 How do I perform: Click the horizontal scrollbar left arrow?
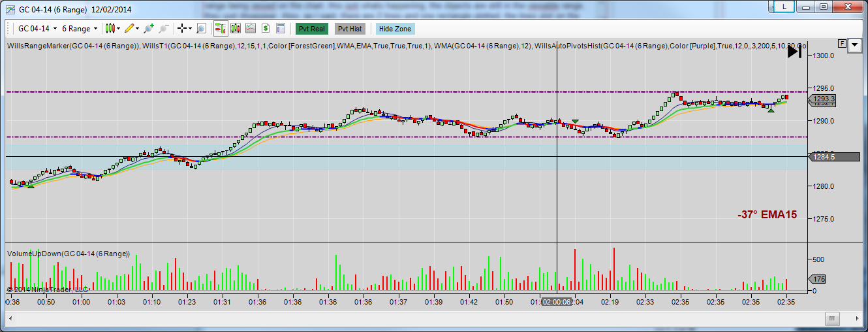coord(10,318)
